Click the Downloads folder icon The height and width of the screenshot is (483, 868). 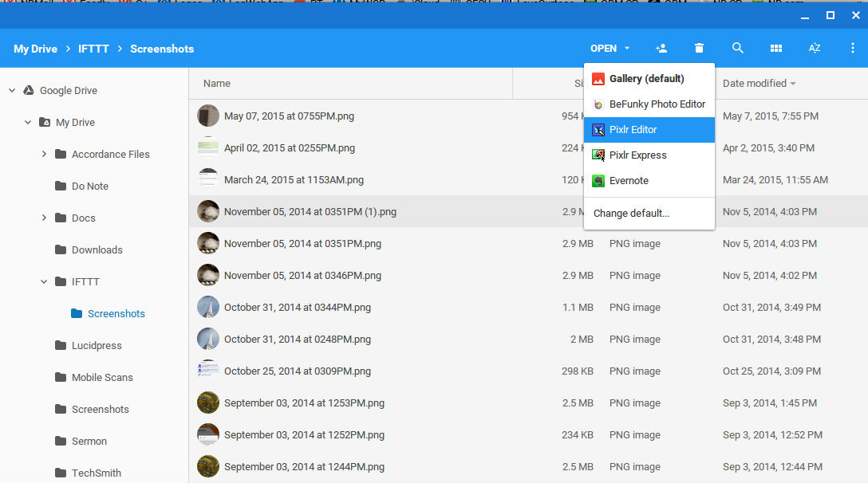(61, 249)
